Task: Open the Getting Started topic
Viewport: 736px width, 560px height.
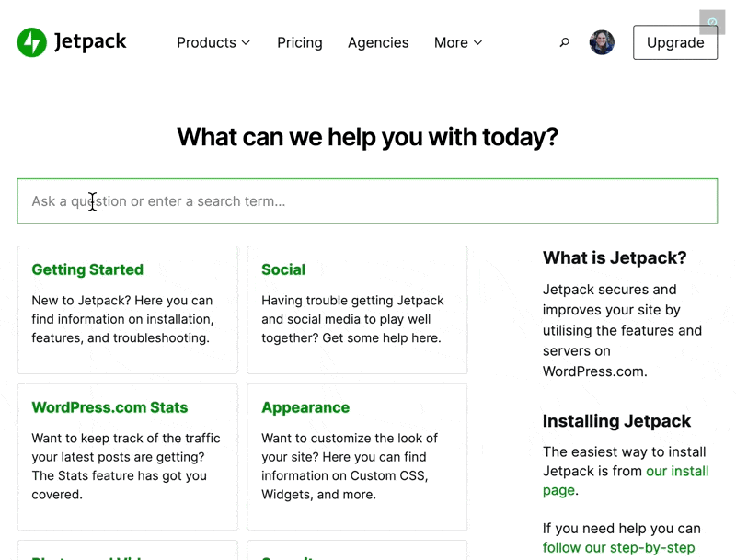Action: [87, 269]
